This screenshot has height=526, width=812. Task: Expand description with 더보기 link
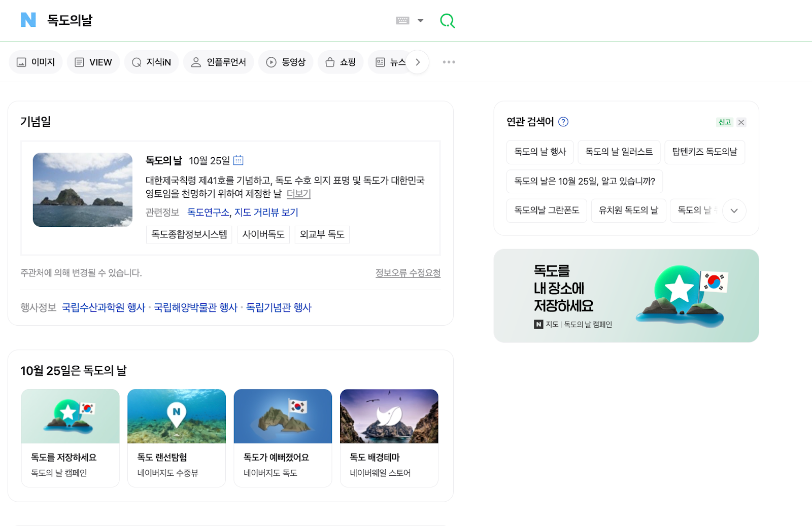[298, 194]
